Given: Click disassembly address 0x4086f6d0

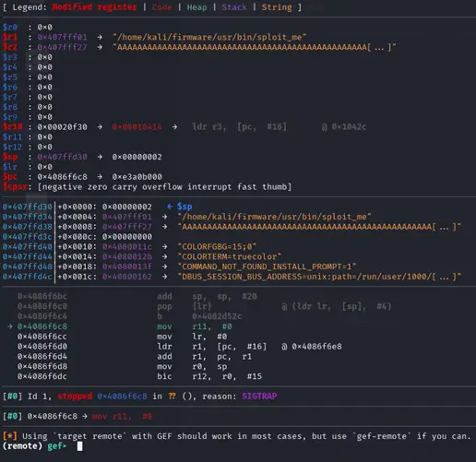Looking at the screenshot, I should click(42, 346).
